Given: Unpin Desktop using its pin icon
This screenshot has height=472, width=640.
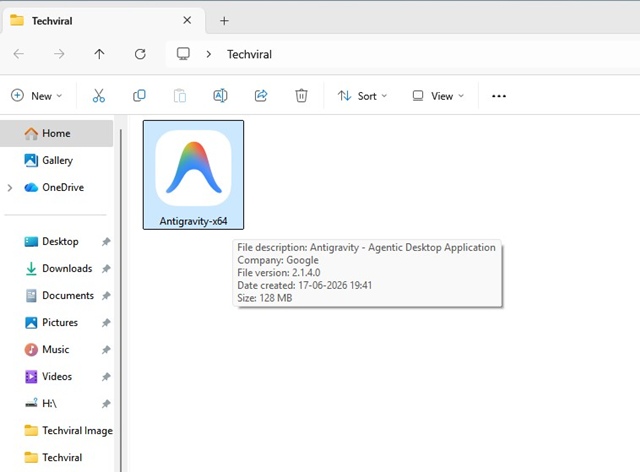Looking at the screenshot, I should (106, 242).
